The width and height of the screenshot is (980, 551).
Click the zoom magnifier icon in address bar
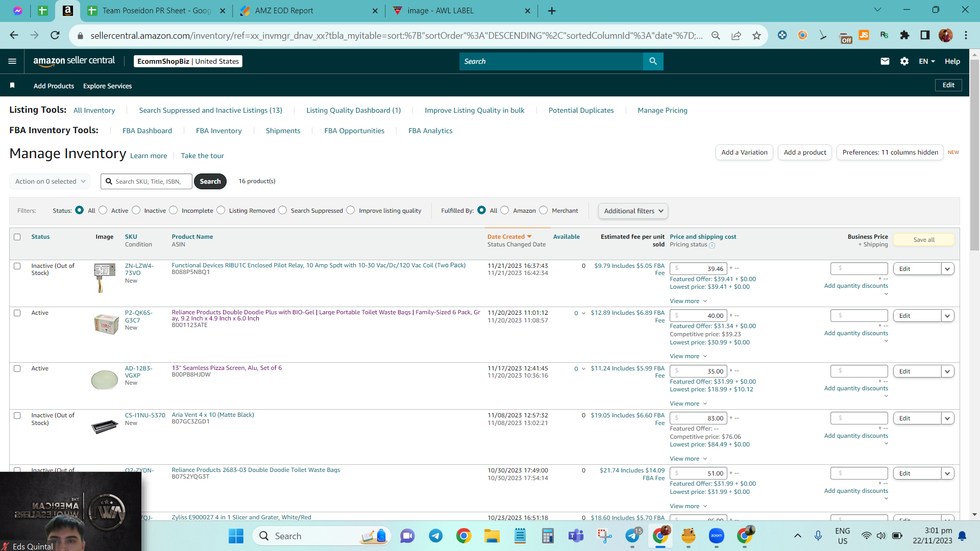pos(716,35)
